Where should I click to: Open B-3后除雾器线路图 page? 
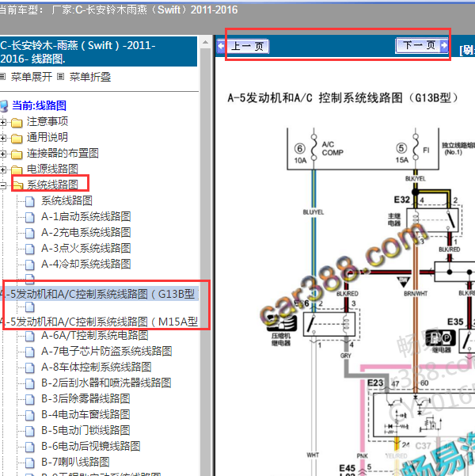point(85,398)
